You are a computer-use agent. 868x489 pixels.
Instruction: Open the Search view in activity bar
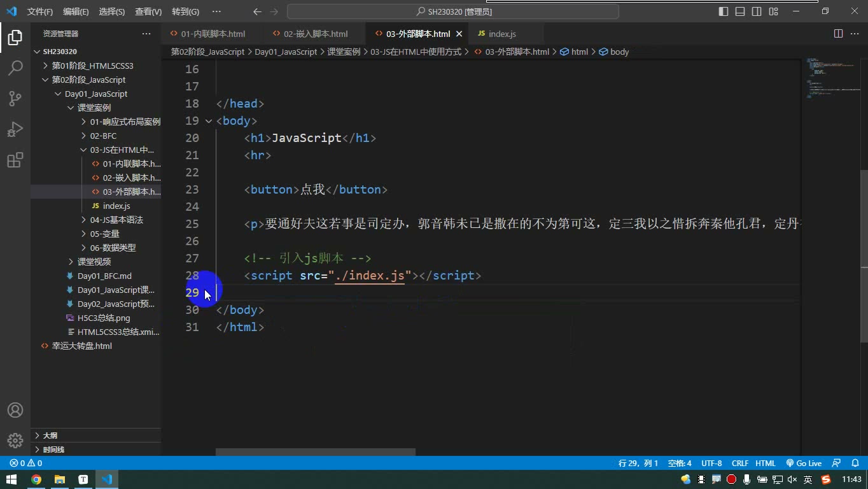pos(15,68)
